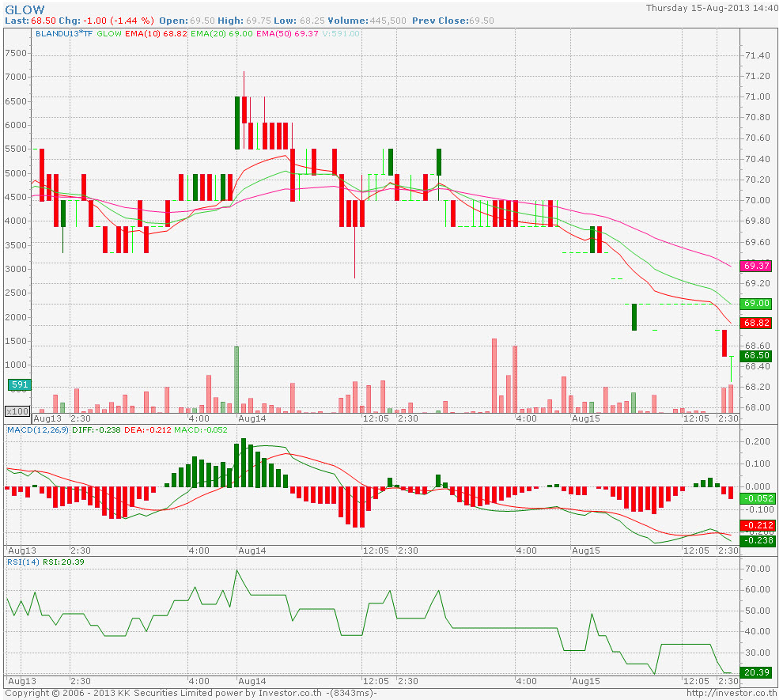Viewport: 783px width, 700px height.
Task: Click the RSI(14) indicator label
Action: [23, 562]
